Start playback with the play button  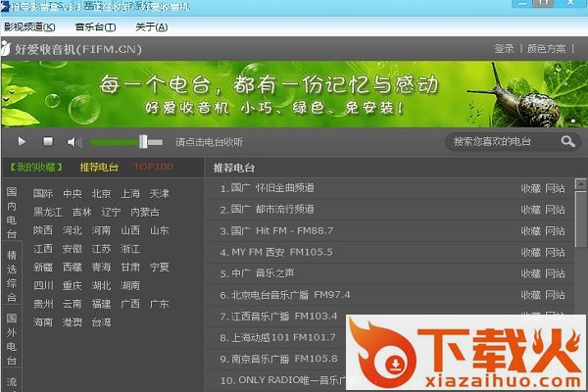click(22, 142)
